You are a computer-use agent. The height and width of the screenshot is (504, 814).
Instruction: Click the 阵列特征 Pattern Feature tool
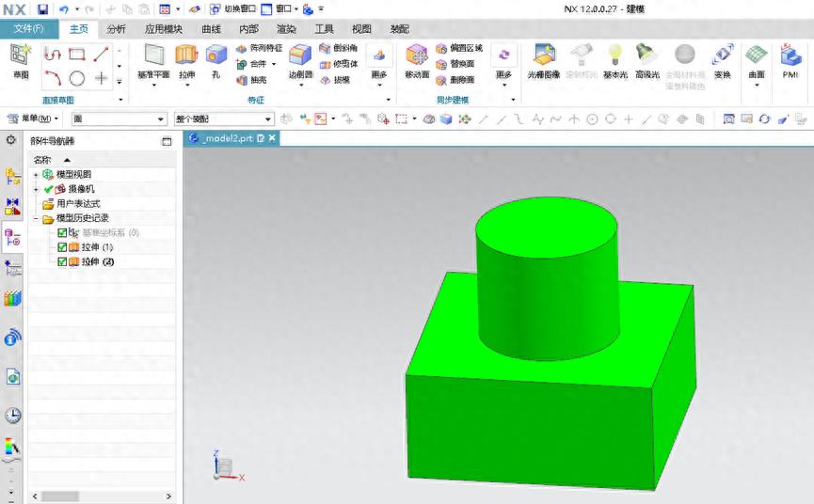point(259,48)
